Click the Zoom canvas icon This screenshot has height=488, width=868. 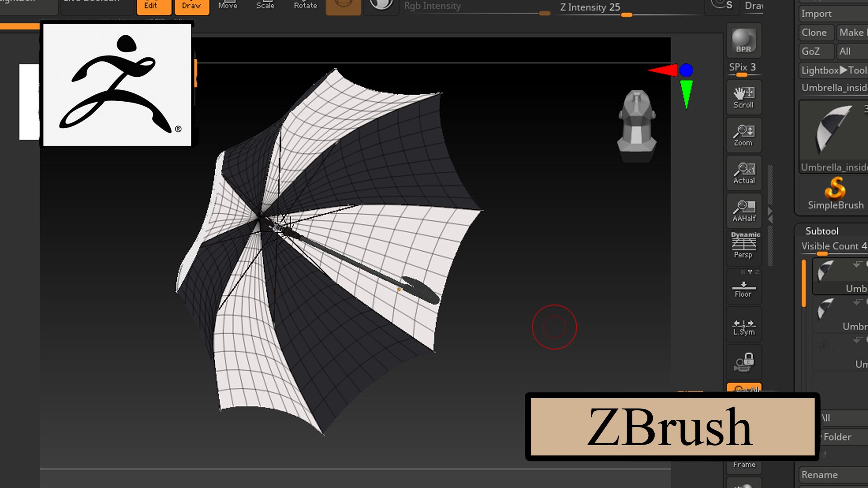pos(744,135)
